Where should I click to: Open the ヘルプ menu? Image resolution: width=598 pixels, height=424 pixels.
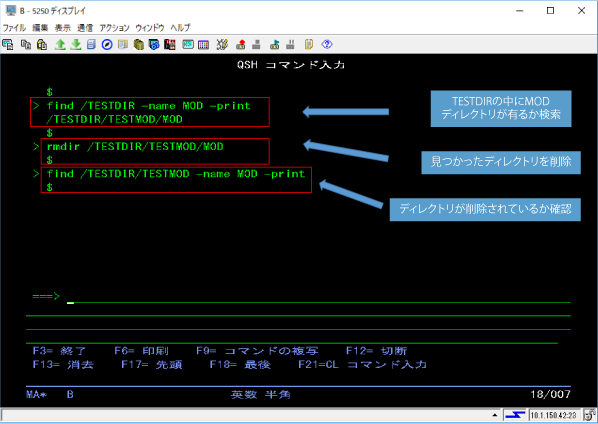[180, 28]
